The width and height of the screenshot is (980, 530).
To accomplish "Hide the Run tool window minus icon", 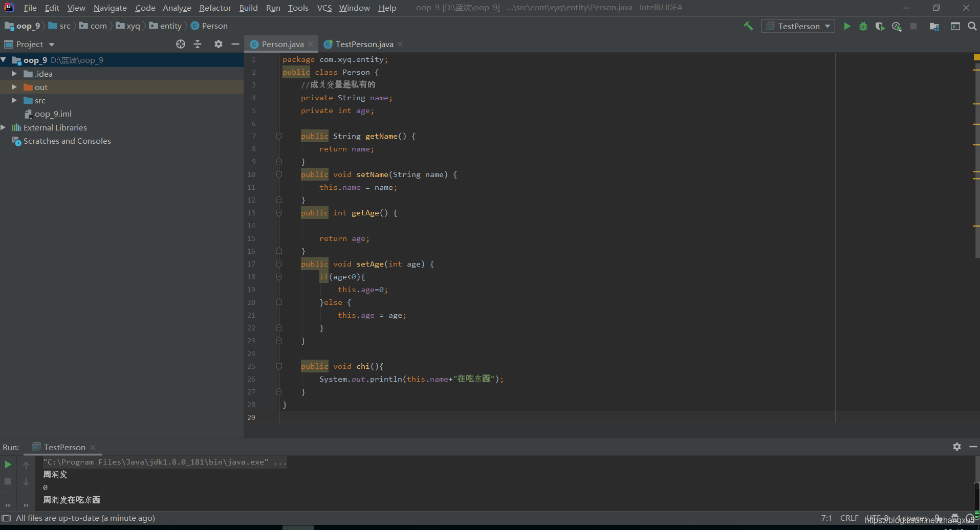I will [973, 447].
